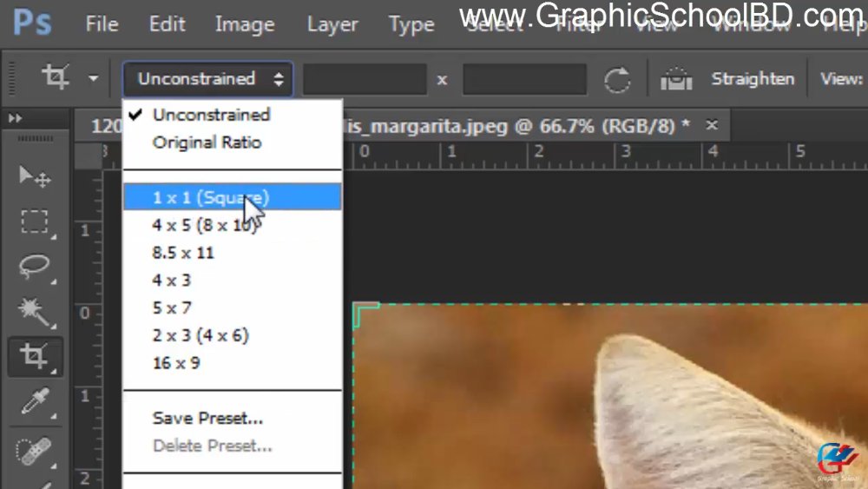
Task: Choose 16 x 9 ratio
Action: pyautogui.click(x=232, y=363)
